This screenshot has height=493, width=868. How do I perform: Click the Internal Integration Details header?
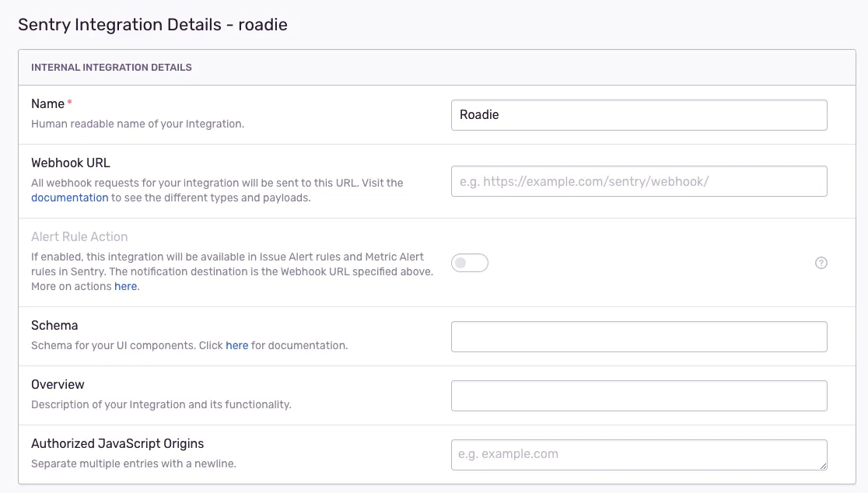pyautogui.click(x=111, y=67)
